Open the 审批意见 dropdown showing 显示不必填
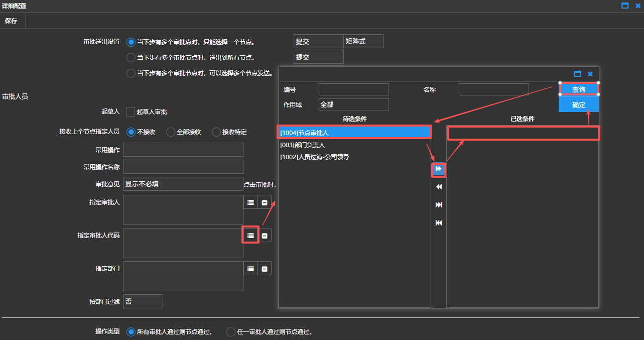This screenshot has height=340, width=644. pyautogui.click(x=183, y=184)
